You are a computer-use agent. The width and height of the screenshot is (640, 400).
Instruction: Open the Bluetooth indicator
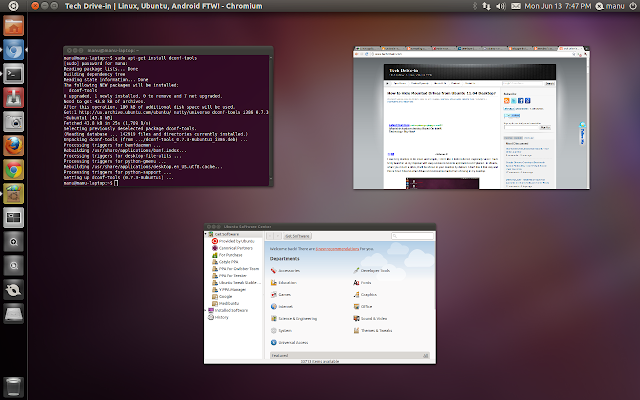[x=474, y=6]
